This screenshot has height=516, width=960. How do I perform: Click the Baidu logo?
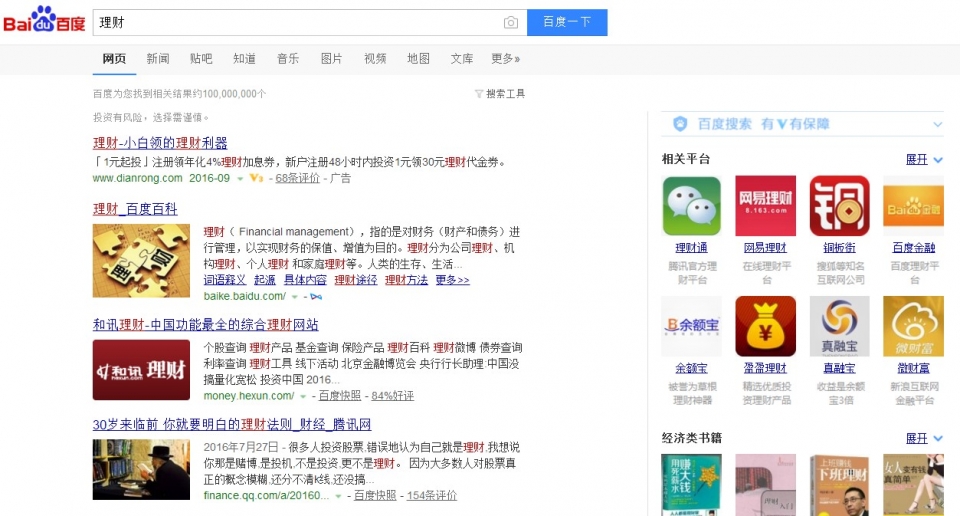coord(44,20)
